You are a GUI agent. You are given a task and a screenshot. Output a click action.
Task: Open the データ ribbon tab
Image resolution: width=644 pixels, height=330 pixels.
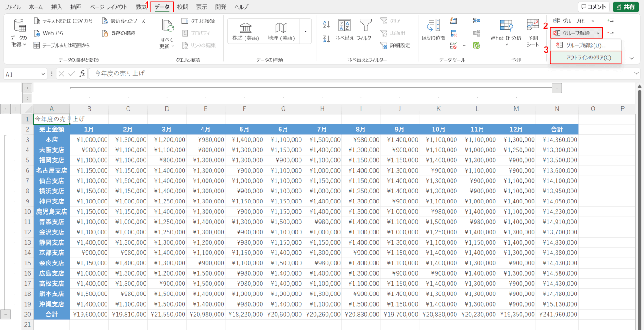[162, 7]
